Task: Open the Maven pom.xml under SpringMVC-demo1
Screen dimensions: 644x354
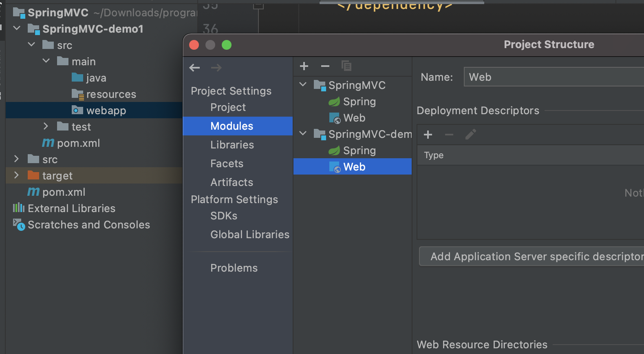Action: click(x=78, y=143)
